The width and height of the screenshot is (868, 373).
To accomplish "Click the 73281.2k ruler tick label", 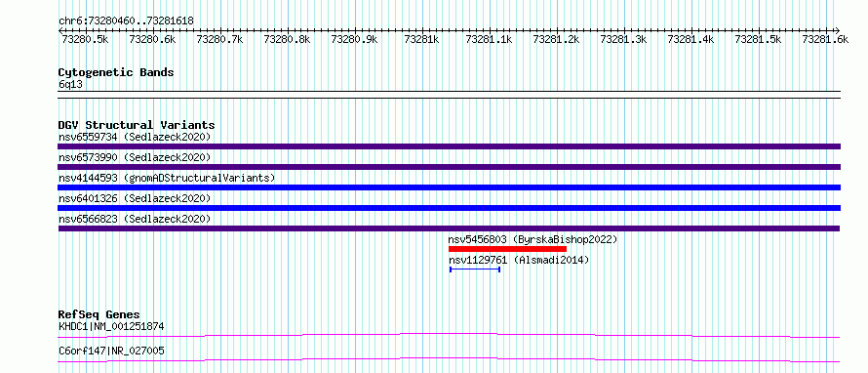I will (x=556, y=39).
